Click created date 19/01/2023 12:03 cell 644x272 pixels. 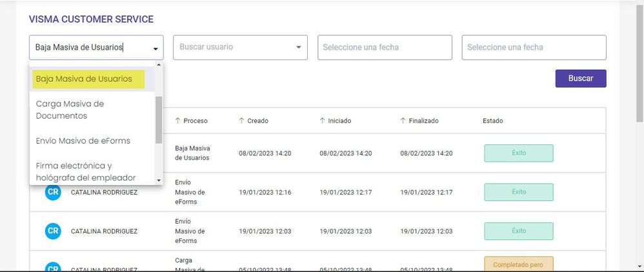click(265, 231)
